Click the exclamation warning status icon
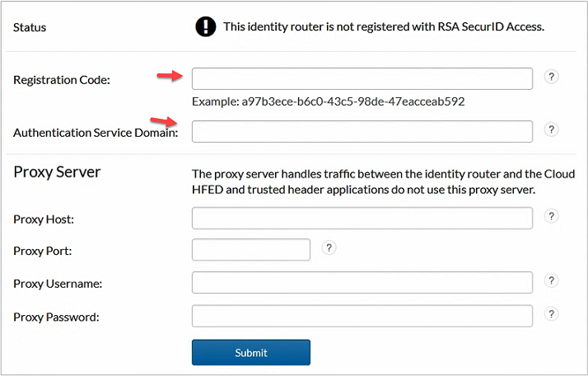The height and width of the screenshot is (376, 588). coord(205,27)
